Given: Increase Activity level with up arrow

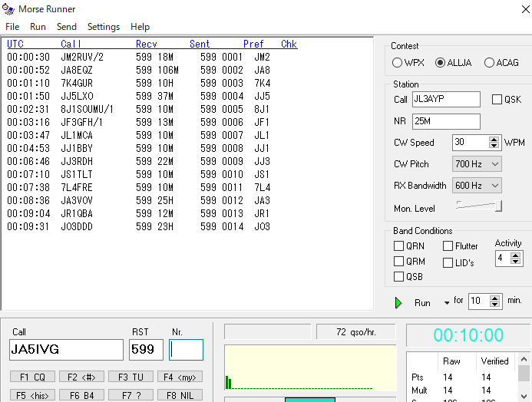Looking at the screenshot, I should coord(515,255).
